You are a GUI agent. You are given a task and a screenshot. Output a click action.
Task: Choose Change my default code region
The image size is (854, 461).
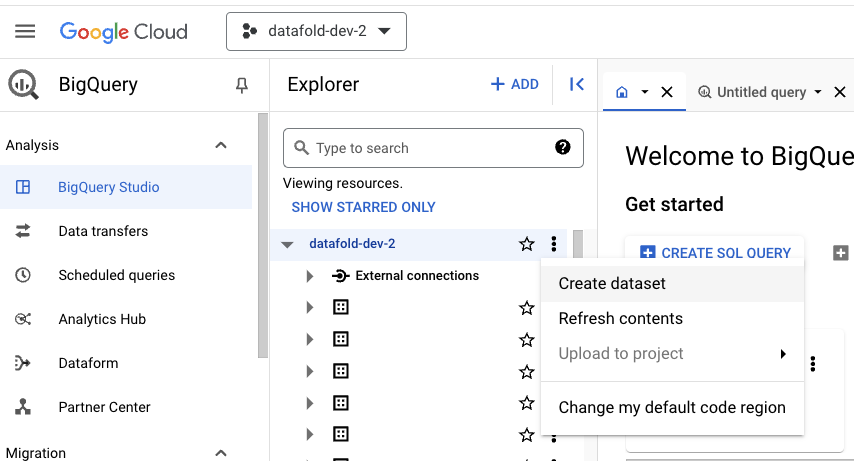click(x=672, y=408)
